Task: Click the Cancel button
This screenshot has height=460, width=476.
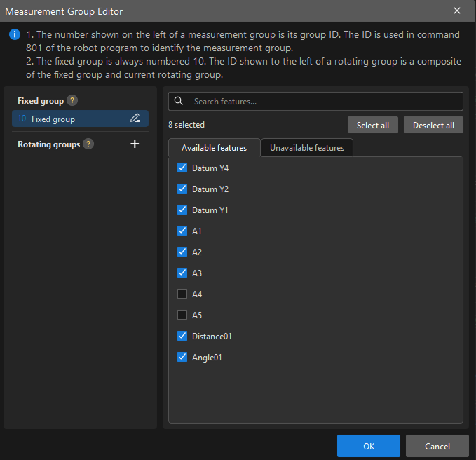Action: coord(437,446)
